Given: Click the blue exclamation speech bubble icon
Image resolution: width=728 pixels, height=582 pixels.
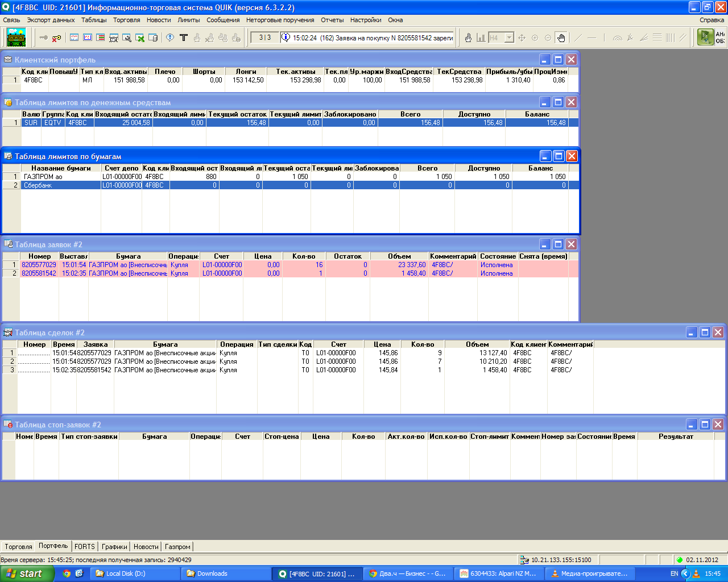Looking at the screenshot, I should [170, 38].
